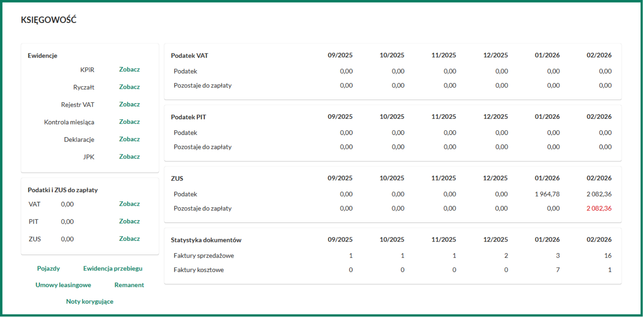Click Pozostaje do zapłaty label in ZUS table
Viewport: 644px width, 318px height.
point(203,208)
